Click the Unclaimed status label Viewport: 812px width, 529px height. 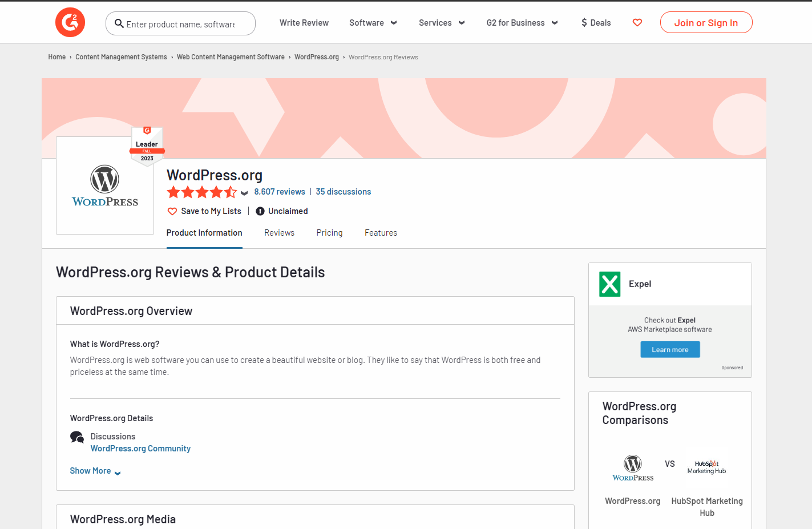coord(288,211)
